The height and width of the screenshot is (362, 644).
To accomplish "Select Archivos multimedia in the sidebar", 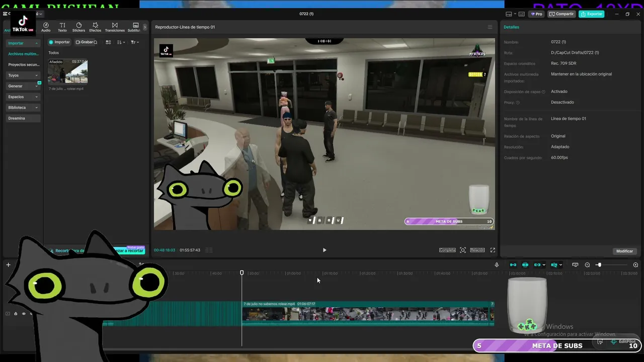I will [23, 54].
